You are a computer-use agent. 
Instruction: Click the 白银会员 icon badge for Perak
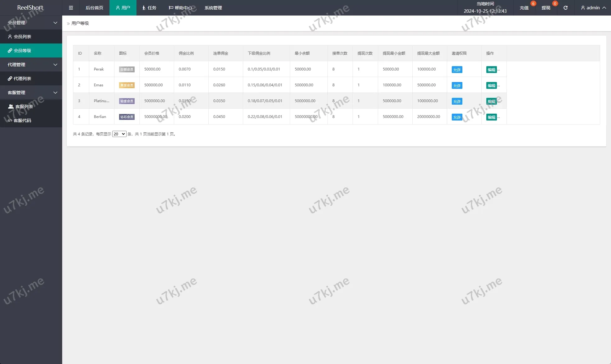coord(127,70)
